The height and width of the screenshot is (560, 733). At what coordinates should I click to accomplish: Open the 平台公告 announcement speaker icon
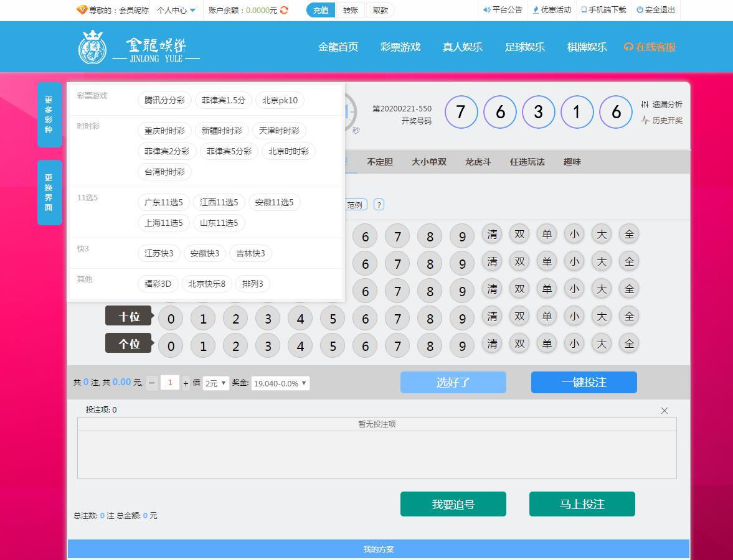coord(487,10)
